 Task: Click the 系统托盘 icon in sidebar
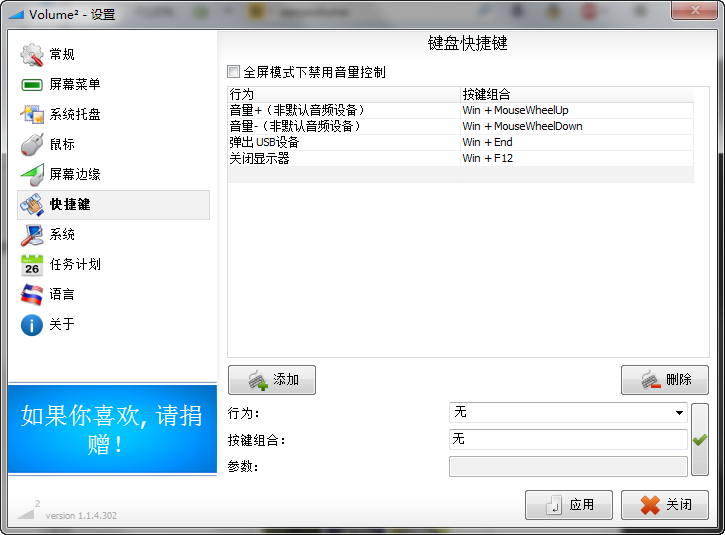tap(31, 114)
